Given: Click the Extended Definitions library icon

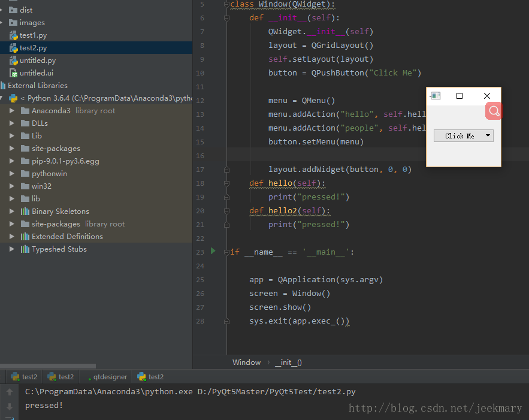Looking at the screenshot, I should point(25,237).
